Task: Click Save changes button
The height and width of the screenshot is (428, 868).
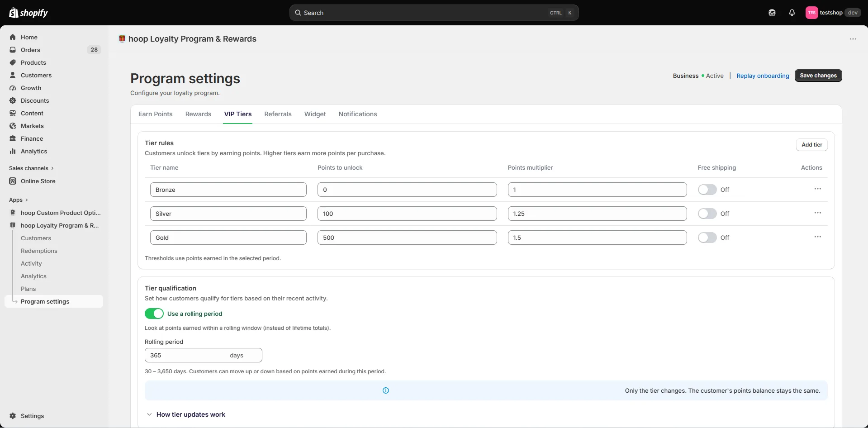Action: (818, 76)
